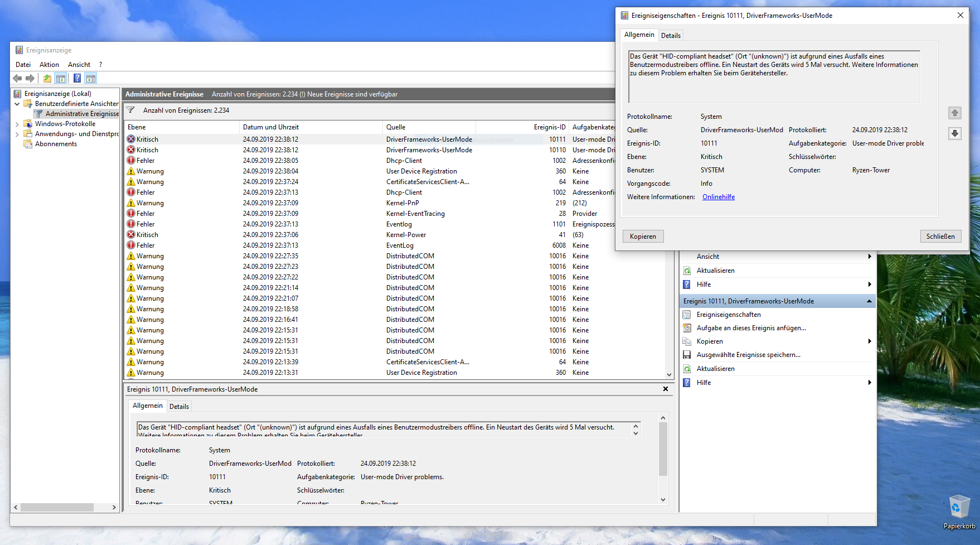Select the User Device Registration row at 22:38:04
The image size is (980, 545).
[370, 171]
